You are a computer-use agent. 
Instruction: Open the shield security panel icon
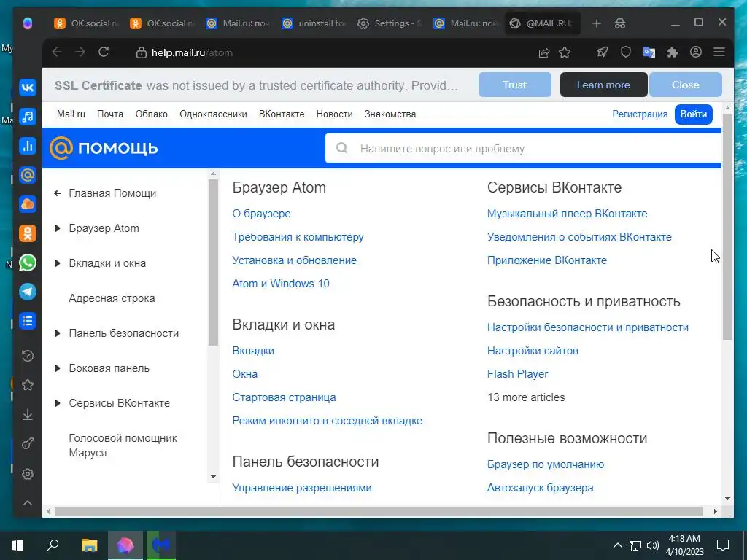click(625, 52)
